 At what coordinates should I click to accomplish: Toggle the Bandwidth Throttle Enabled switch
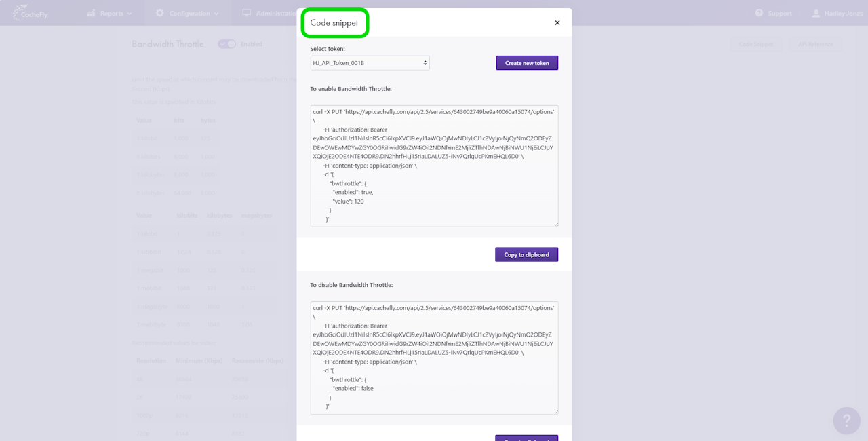(226, 44)
